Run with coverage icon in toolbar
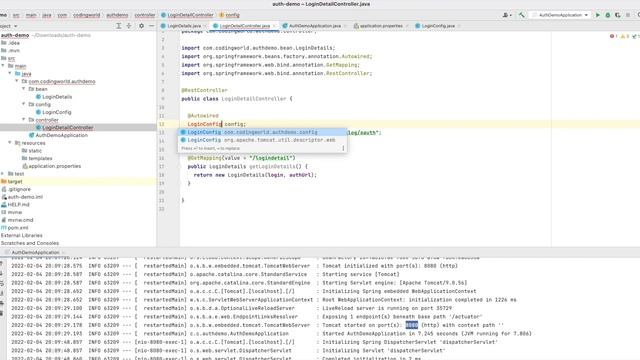The image size is (640, 360). pos(618,15)
